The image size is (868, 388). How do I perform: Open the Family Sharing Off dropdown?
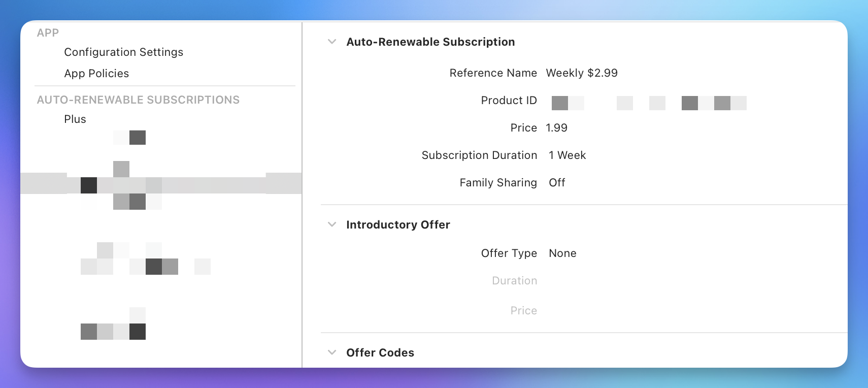click(557, 183)
